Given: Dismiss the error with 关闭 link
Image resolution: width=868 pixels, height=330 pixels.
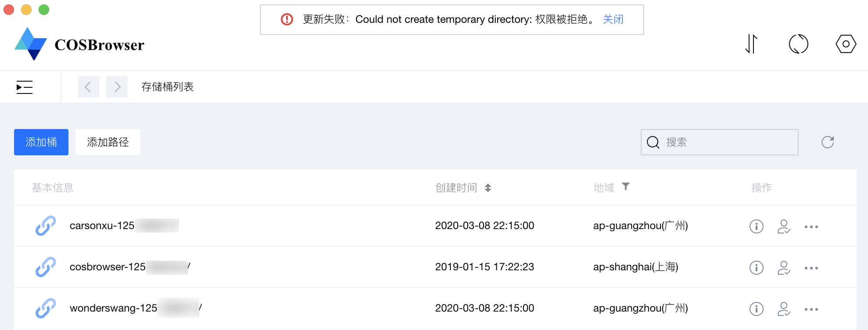Looking at the screenshot, I should click(613, 19).
